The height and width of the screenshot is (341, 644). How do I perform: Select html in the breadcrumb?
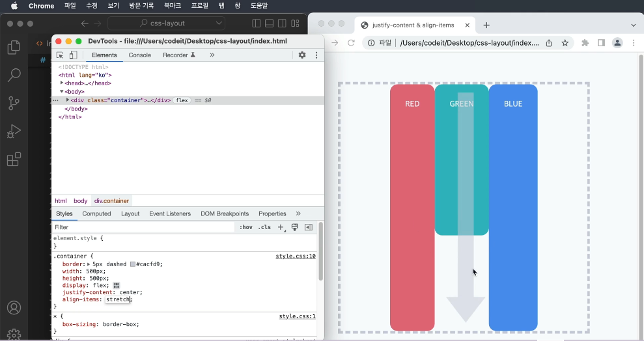pos(61,200)
